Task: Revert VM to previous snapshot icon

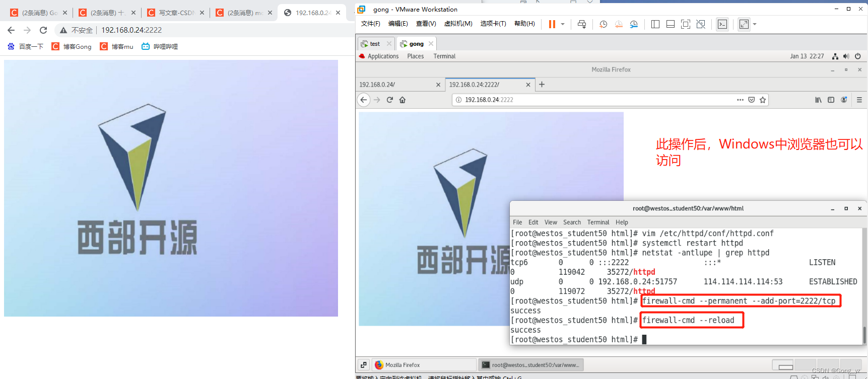Action: tap(619, 24)
